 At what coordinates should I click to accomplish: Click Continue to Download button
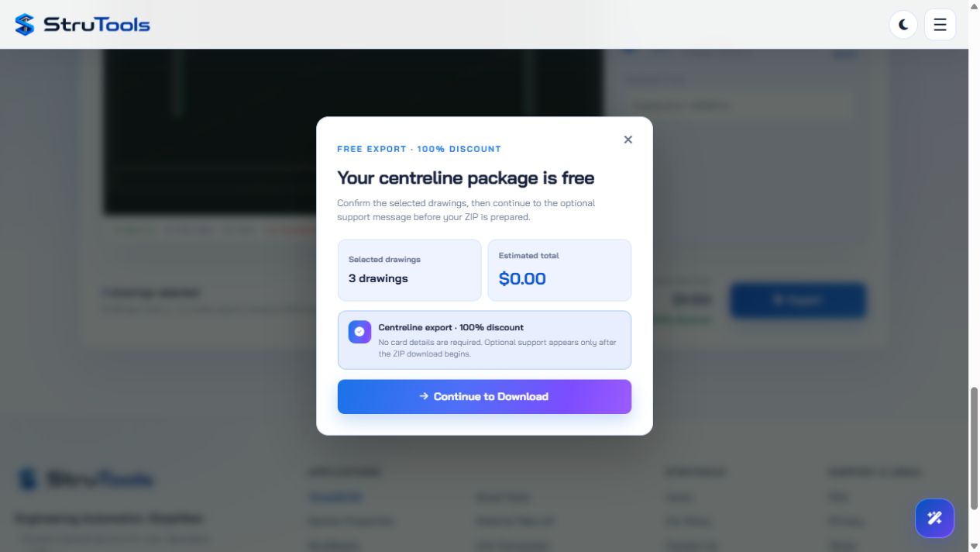[484, 396]
